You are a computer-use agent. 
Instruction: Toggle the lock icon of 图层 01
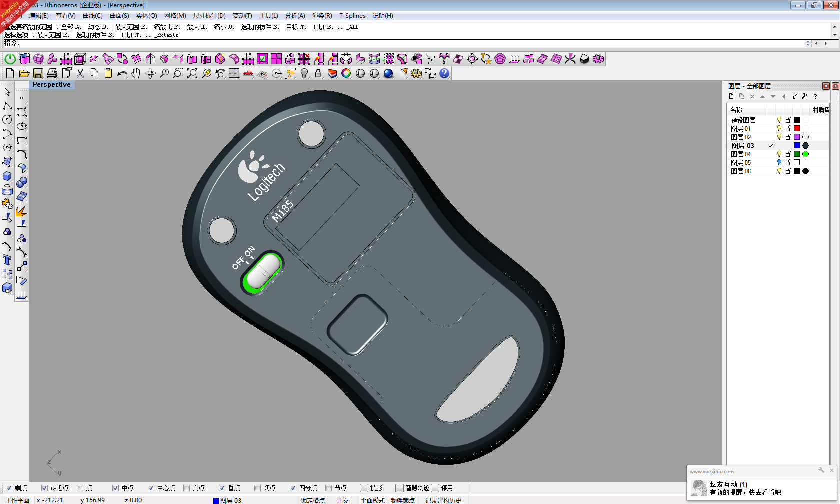click(788, 128)
